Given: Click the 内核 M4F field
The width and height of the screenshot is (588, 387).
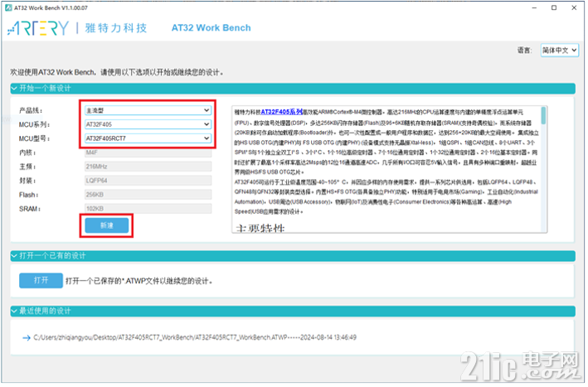Looking at the screenshot, I should coord(148,153).
